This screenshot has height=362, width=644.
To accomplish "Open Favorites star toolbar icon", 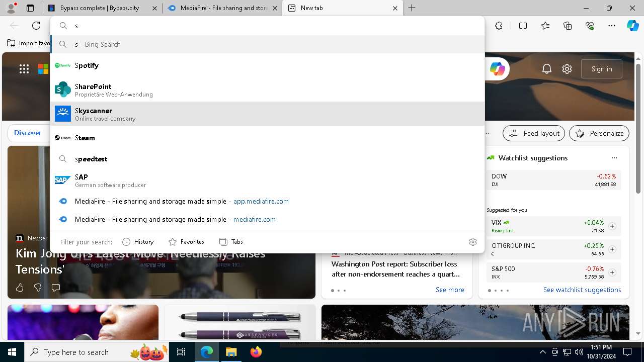I will point(545,26).
